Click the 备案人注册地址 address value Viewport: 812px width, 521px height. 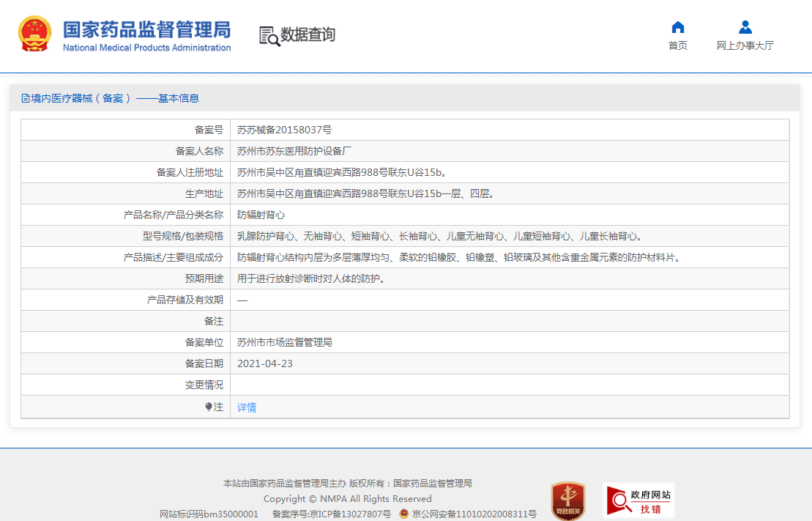pos(342,172)
